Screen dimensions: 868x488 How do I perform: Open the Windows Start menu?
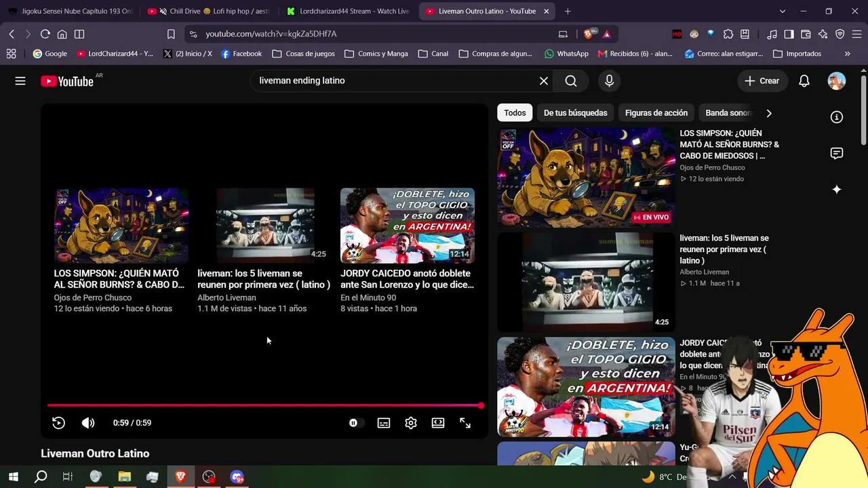13,476
